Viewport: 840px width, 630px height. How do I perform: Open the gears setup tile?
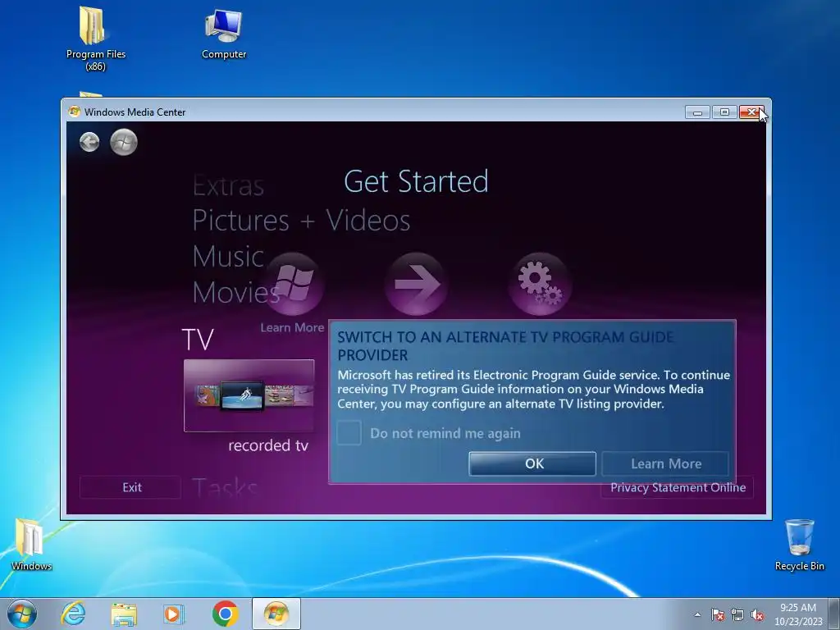540,284
